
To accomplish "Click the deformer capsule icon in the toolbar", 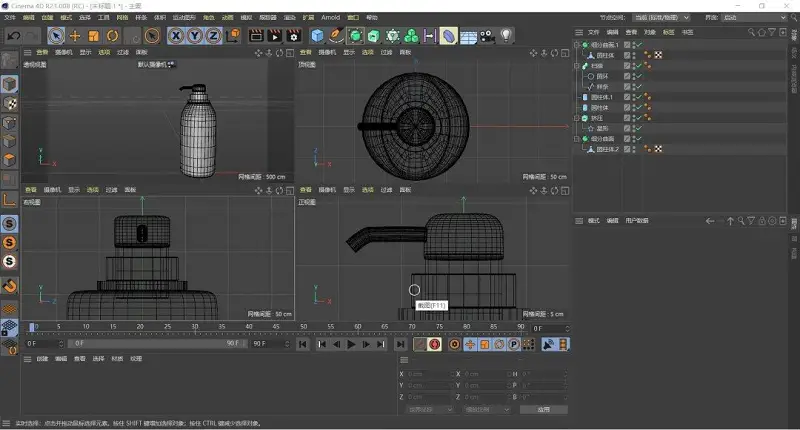I will coord(448,36).
